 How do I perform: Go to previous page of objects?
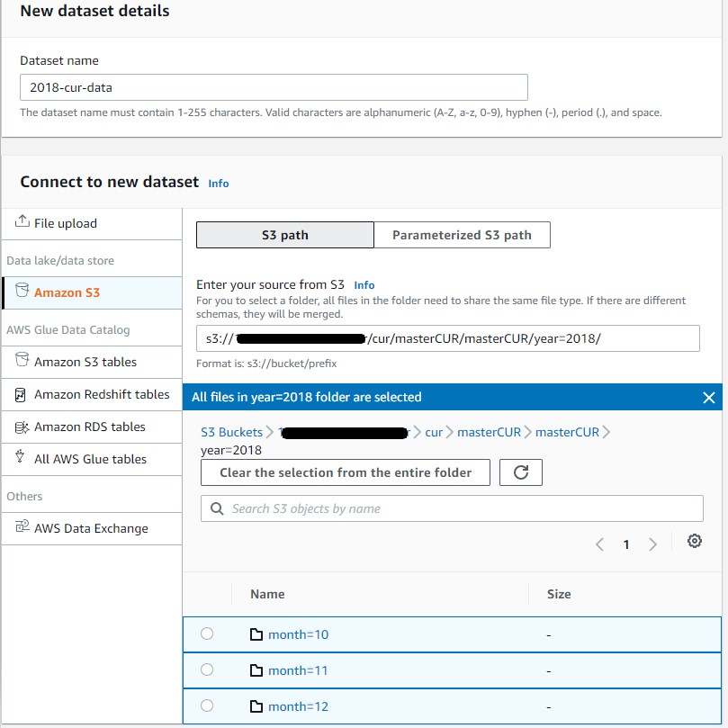click(599, 544)
